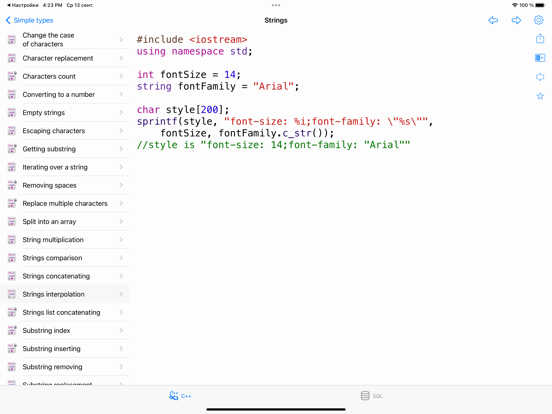Tap the home indicator bar
Image resolution: width=552 pixels, height=414 pixels.
click(x=276, y=409)
